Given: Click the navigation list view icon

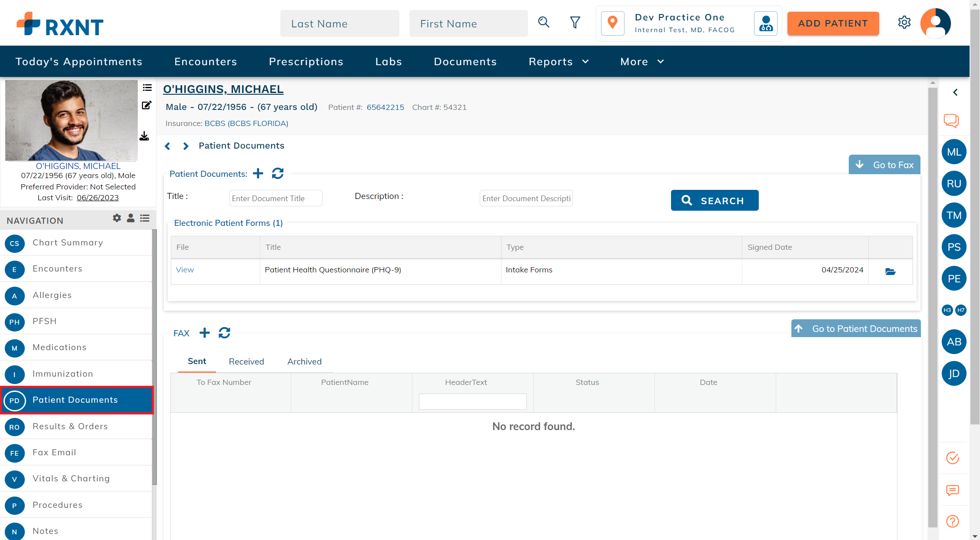Looking at the screenshot, I should [145, 218].
